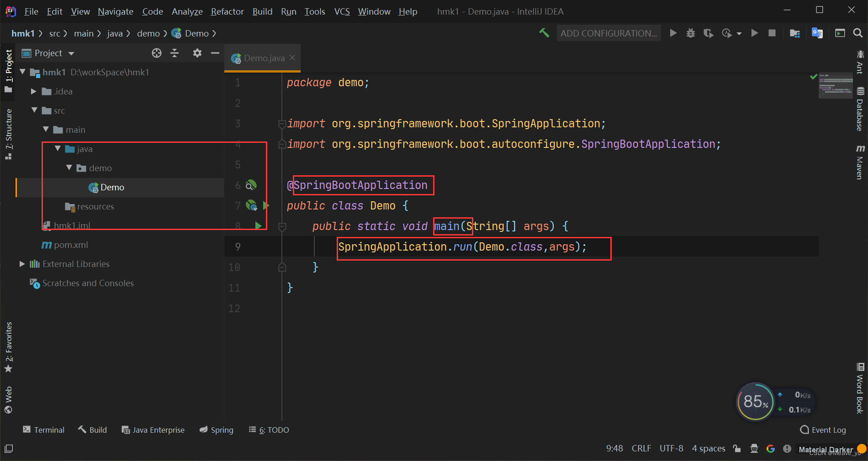
Task: Click the 4 spaces indent indicator
Action: (x=708, y=448)
